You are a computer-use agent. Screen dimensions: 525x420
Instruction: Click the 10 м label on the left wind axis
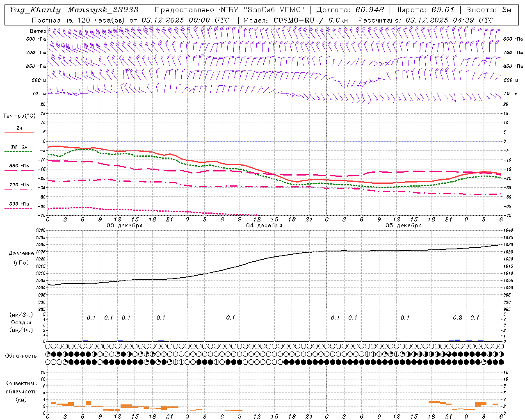point(39,94)
